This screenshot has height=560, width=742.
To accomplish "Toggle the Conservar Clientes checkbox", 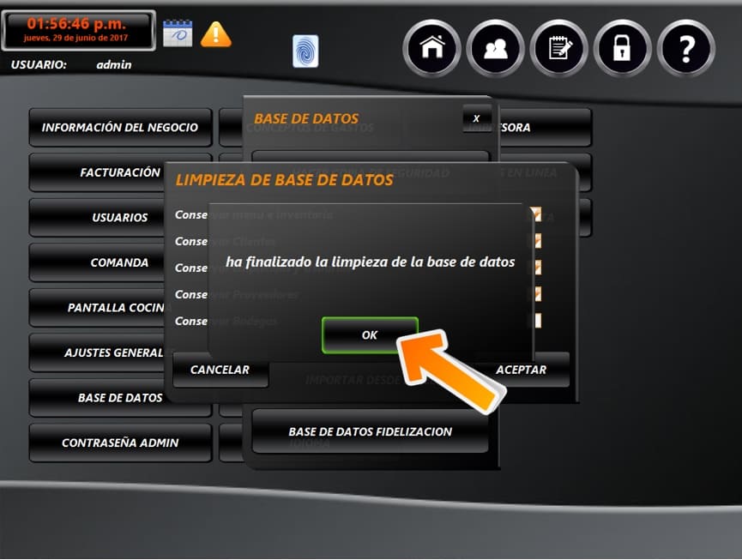I will pyautogui.click(x=537, y=241).
